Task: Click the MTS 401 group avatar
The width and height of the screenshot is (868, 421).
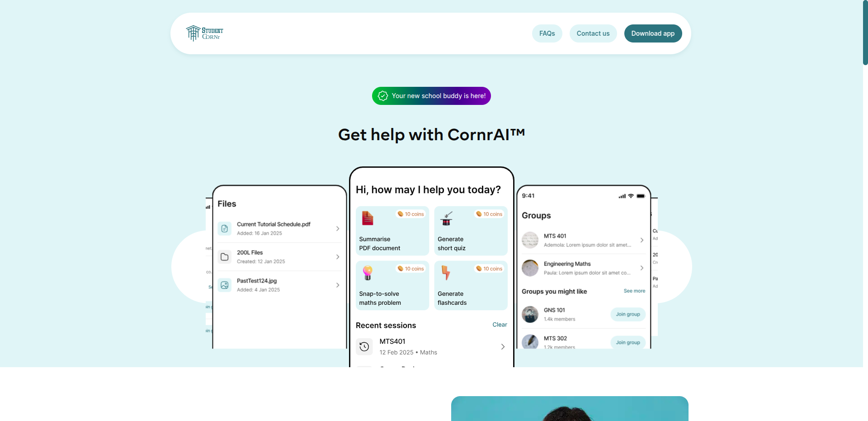Action: tap(530, 240)
